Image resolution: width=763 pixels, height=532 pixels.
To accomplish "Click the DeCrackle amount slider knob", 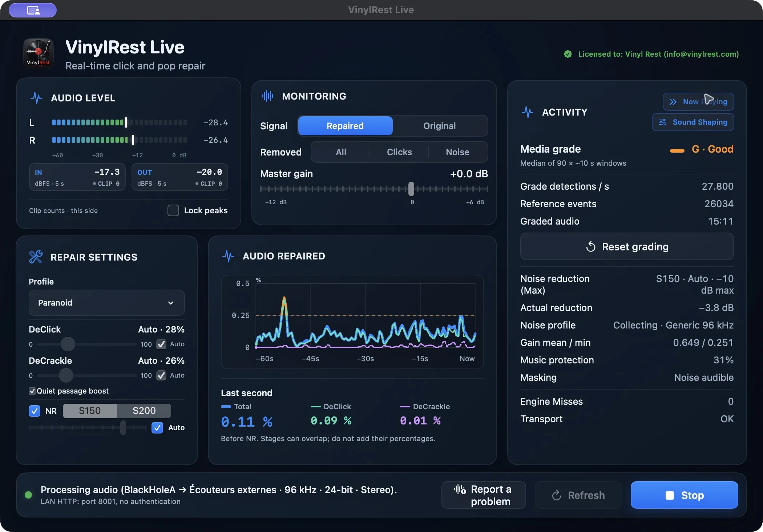I will point(66,375).
